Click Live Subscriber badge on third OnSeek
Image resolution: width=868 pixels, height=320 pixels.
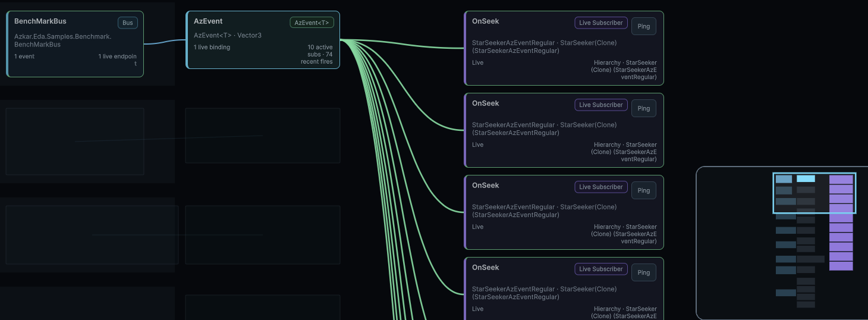click(x=600, y=187)
